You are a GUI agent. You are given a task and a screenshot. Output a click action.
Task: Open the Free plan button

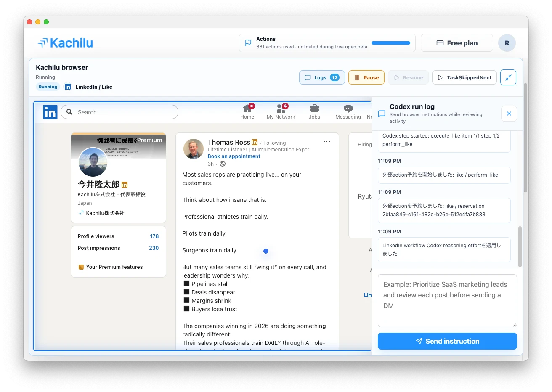[x=457, y=43]
